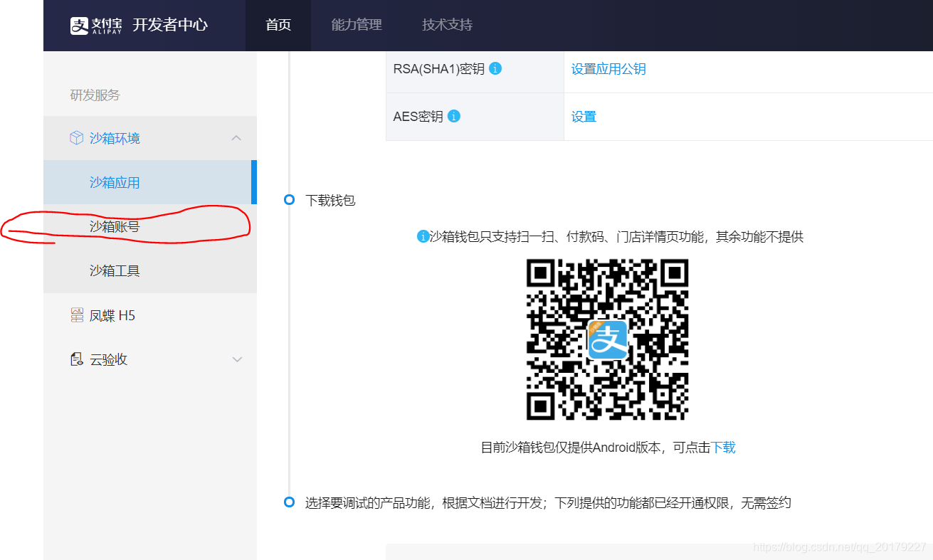Viewport: 933px width, 560px height.
Task: Select 沙箱应用 in the sidebar
Action: tap(150, 182)
